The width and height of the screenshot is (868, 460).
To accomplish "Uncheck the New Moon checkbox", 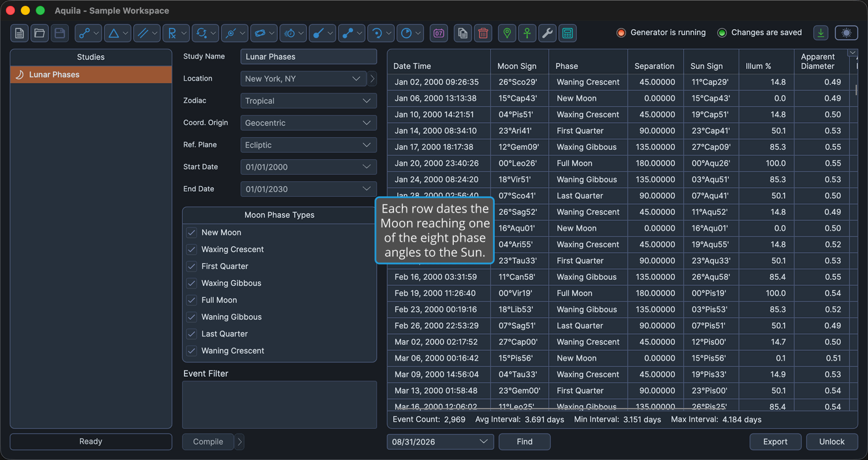I will (x=192, y=233).
